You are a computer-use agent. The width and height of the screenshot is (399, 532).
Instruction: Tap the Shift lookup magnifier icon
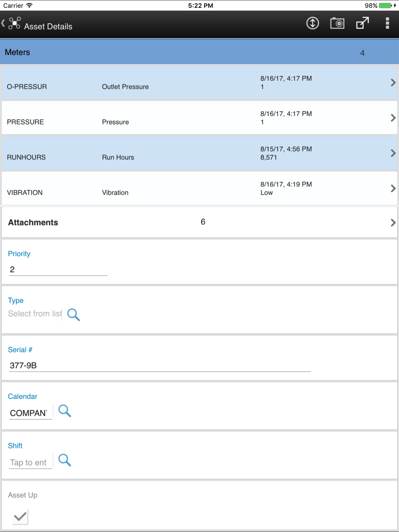pyautogui.click(x=65, y=460)
